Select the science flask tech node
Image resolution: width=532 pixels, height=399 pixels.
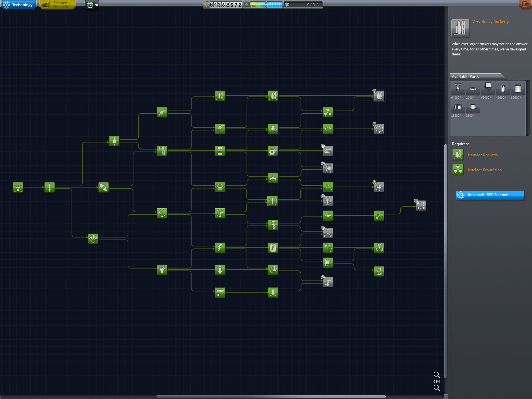(379, 272)
